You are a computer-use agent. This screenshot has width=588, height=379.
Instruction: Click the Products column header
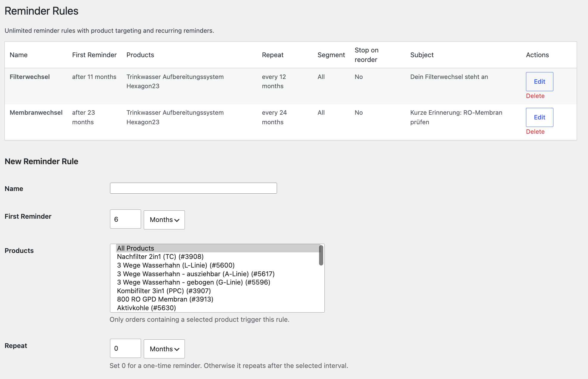tap(140, 55)
